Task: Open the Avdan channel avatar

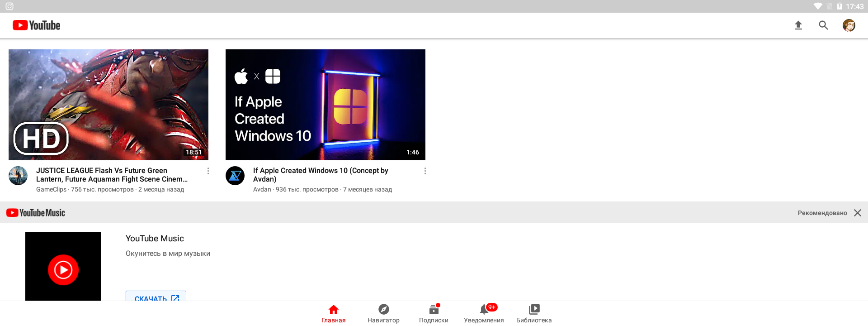Action: [x=235, y=176]
